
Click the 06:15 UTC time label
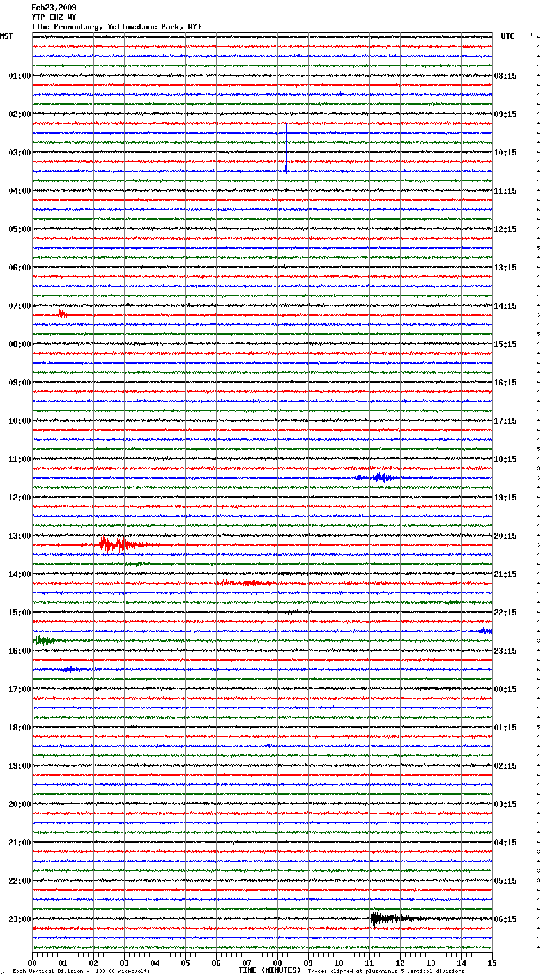click(x=505, y=919)
